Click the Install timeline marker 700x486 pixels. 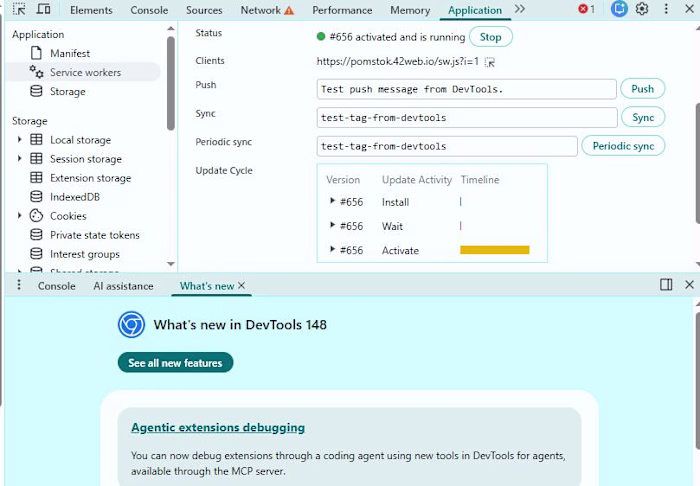(x=460, y=202)
